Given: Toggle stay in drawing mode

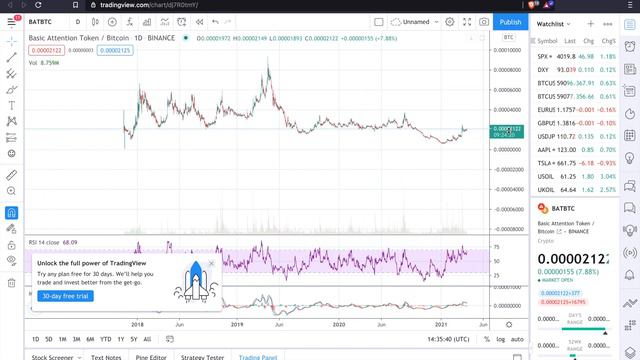Looking at the screenshot, I should click(x=11, y=229).
